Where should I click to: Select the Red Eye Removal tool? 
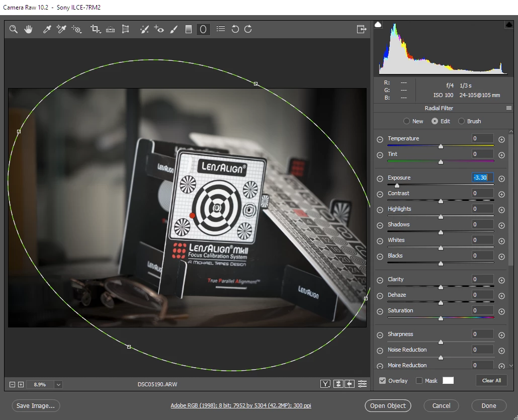[x=159, y=29]
